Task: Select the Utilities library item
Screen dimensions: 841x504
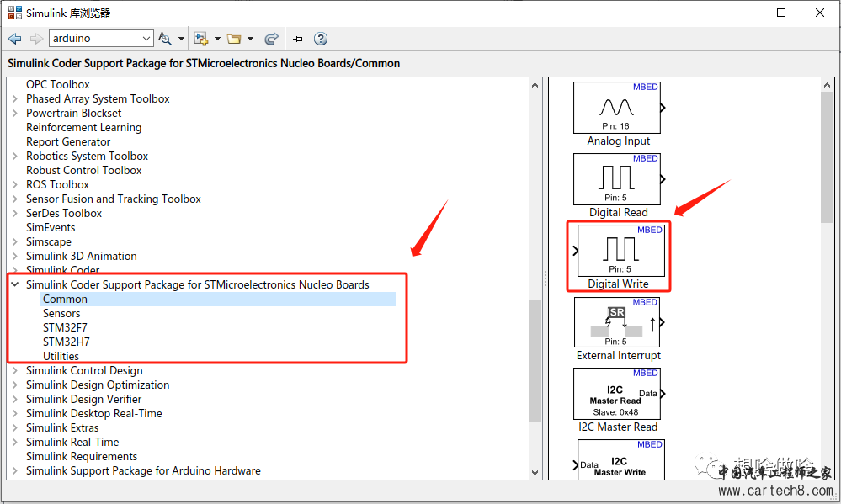Action: click(x=61, y=356)
